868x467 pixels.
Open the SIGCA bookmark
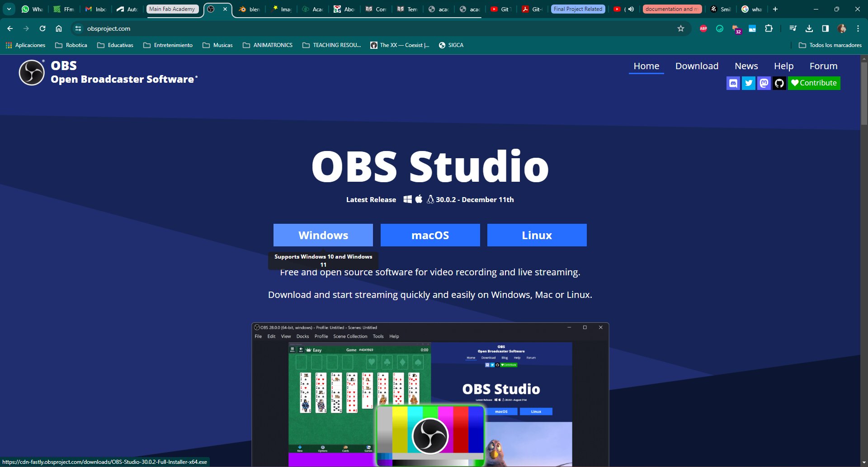451,45
